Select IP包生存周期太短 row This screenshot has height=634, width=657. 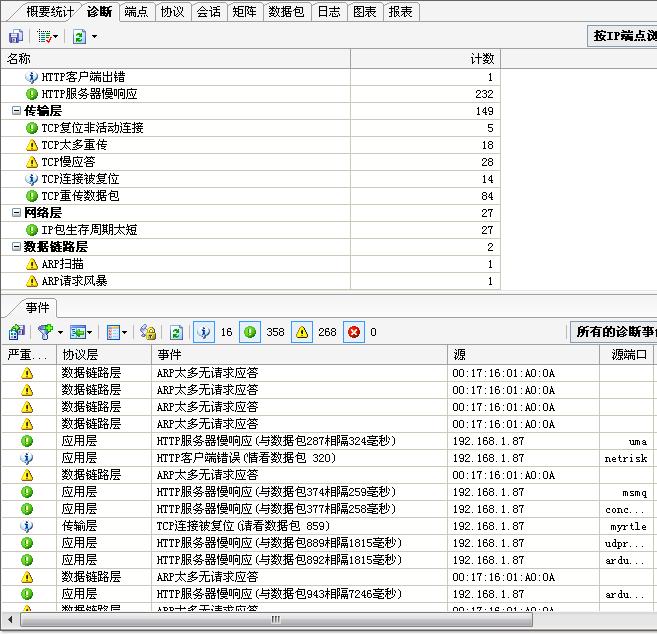250,230
